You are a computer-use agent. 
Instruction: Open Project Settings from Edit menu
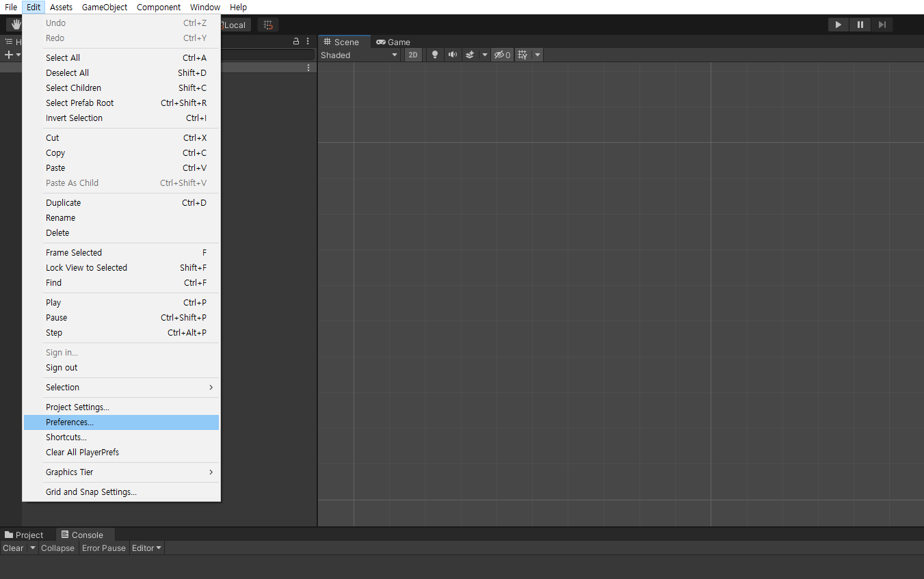point(121,407)
